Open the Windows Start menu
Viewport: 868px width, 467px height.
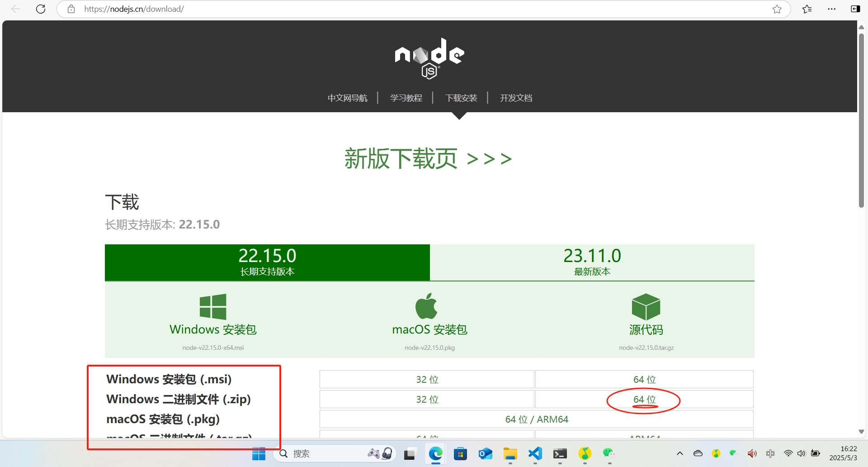click(x=259, y=453)
